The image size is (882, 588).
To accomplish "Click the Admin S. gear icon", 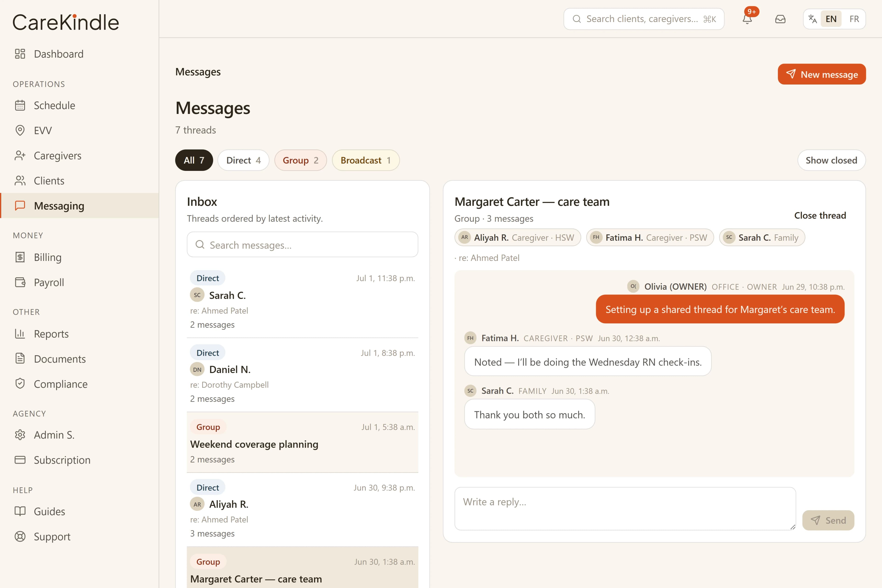I will 20,435.
